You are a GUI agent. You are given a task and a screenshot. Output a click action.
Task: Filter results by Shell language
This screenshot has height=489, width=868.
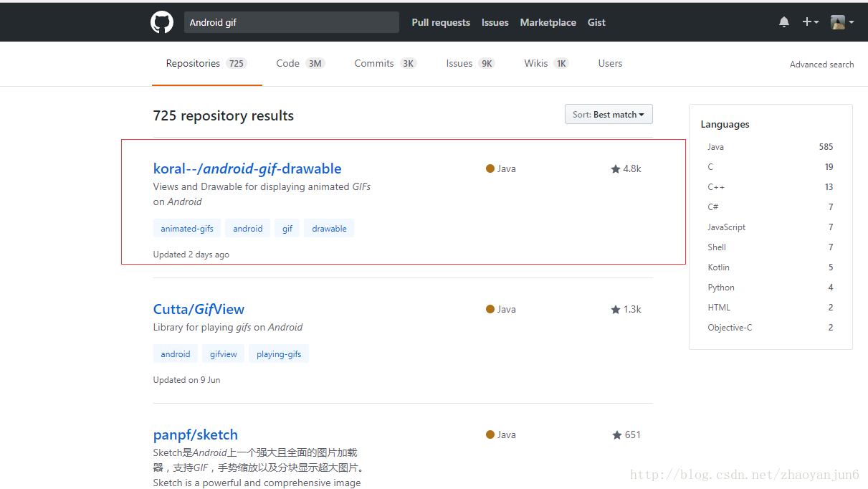(771, 247)
